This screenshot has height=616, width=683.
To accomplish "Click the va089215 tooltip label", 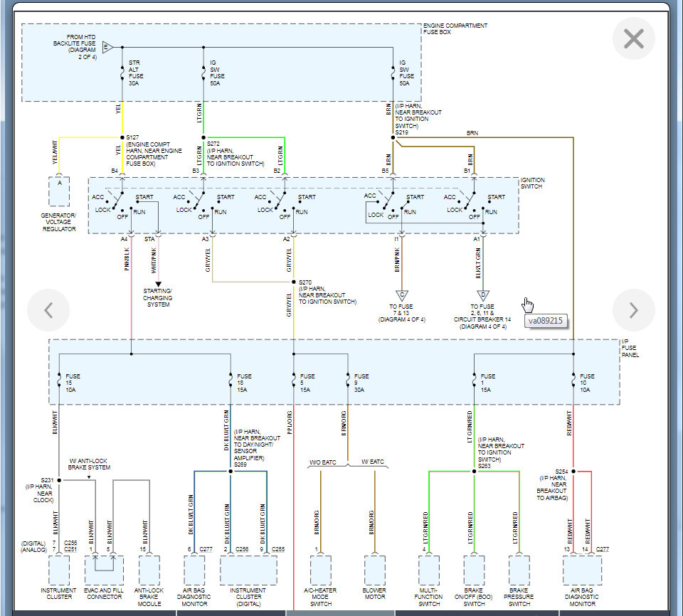I will coord(546,321).
